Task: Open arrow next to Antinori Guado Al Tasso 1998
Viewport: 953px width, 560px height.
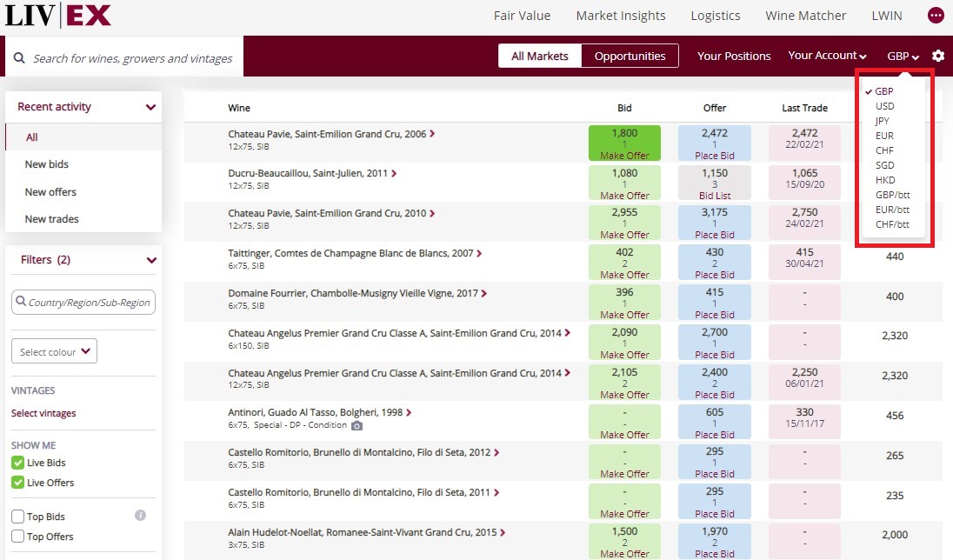Action: (x=409, y=412)
